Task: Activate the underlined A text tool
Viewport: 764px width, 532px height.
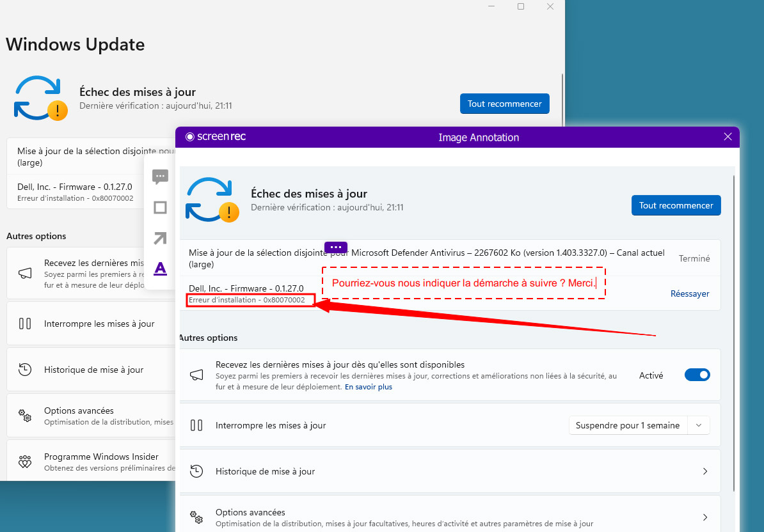Action: click(x=160, y=269)
